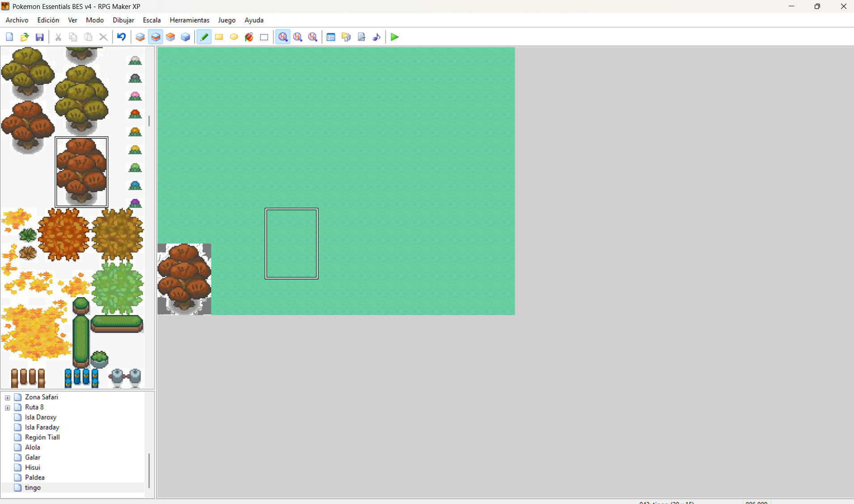Click the Cut scissors icon
Image resolution: width=854 pixels, height=504 pixels.
[x=58, y=37]
